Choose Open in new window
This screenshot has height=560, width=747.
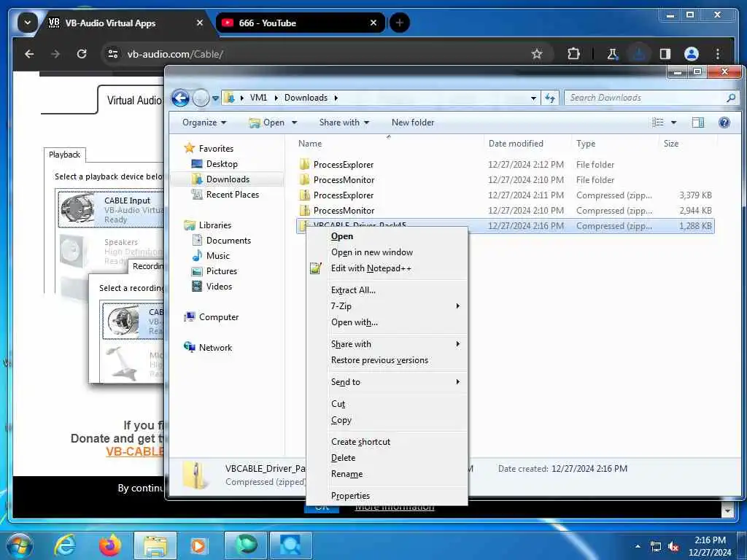(x=387, y=252)
